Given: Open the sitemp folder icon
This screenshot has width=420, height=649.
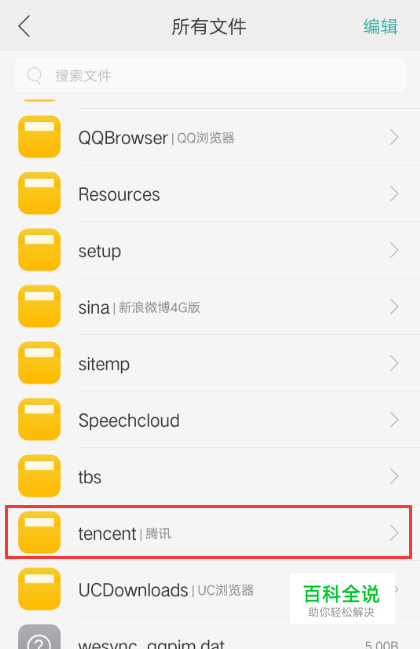Looking at the screenshot, I should tap(39, 363).
